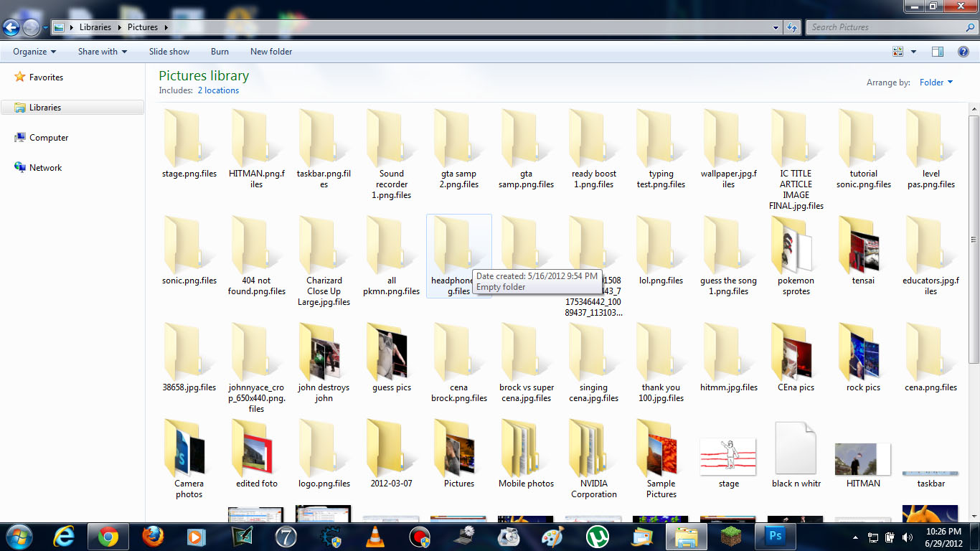
Task: Open the Arrange by Folder dropdown
Action: (x=936, y=82)
